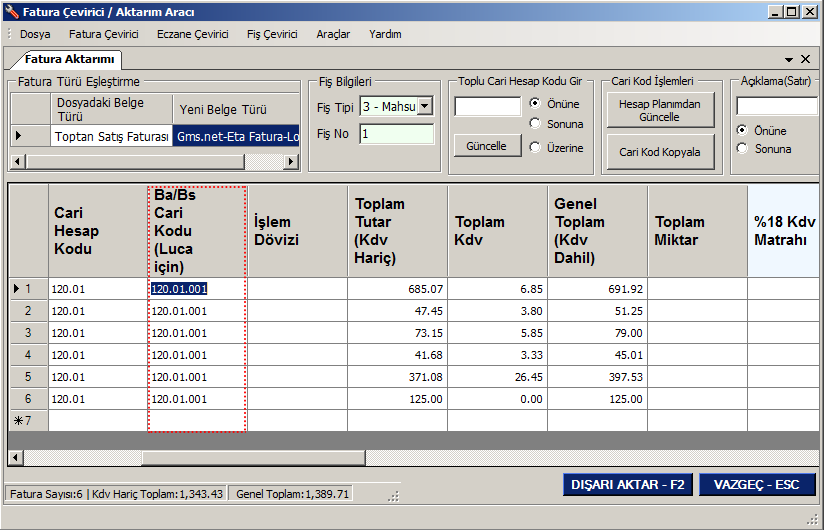Select row 1 header in the grid
Viewport: 824px width, 530px height.
pyautogui.click(x=28, y=289)
